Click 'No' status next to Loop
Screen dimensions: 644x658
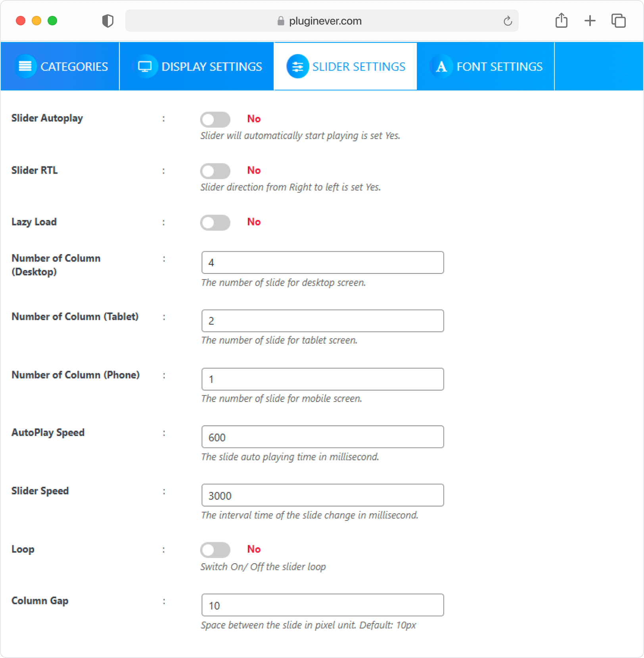pyautogui.click(x=254, y=549)
